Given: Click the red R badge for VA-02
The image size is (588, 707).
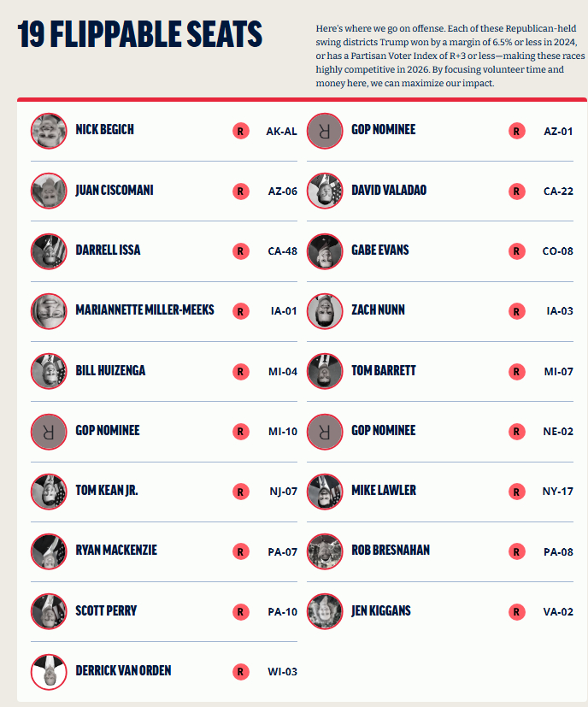Looking at the screenshot, I should click(516, 611).
